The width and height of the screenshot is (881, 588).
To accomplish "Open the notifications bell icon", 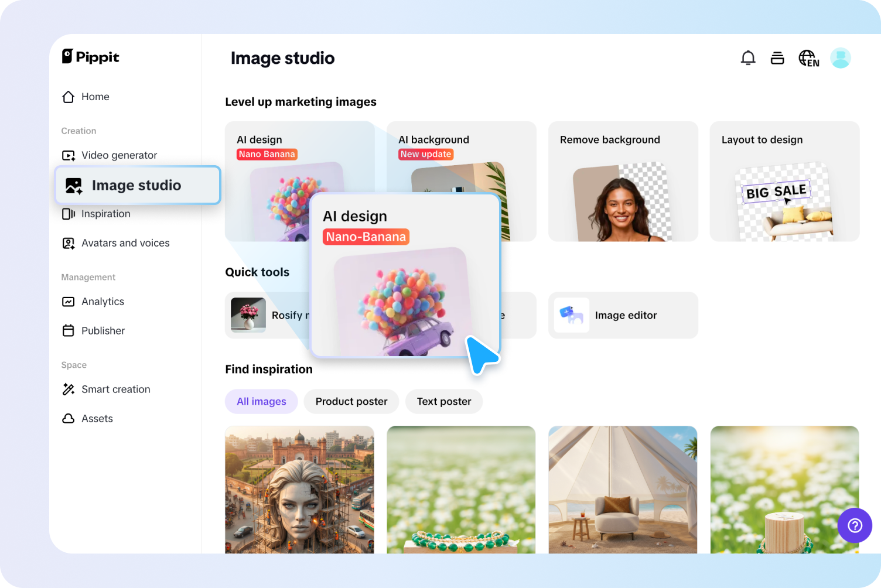I will click(x=748, y=58).
